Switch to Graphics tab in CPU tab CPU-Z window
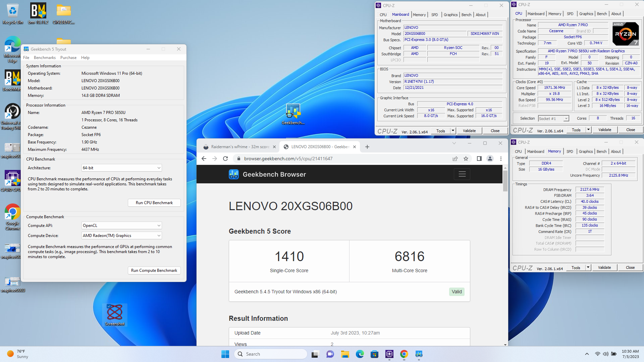644x362 pixels. tap(586, 14)
